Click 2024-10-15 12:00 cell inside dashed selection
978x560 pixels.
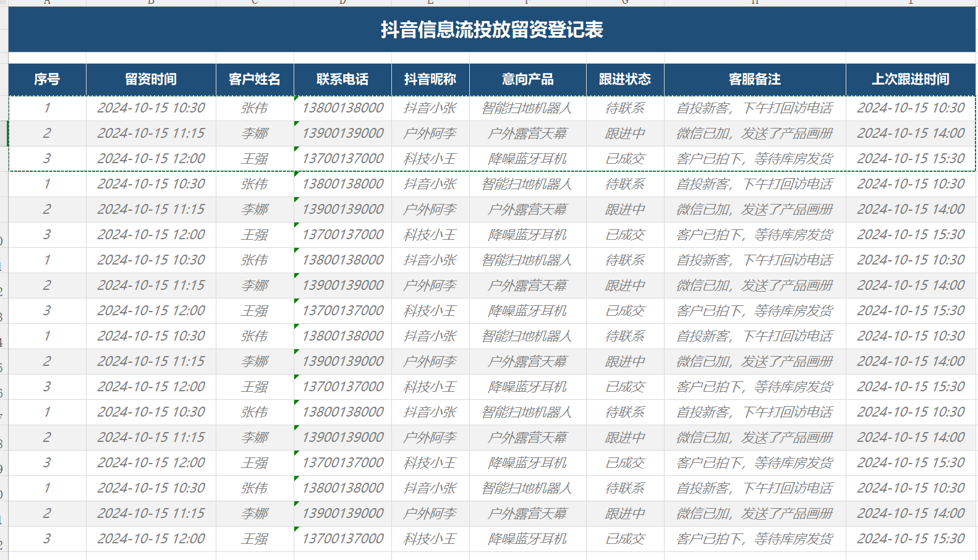(x=151, y=159)
